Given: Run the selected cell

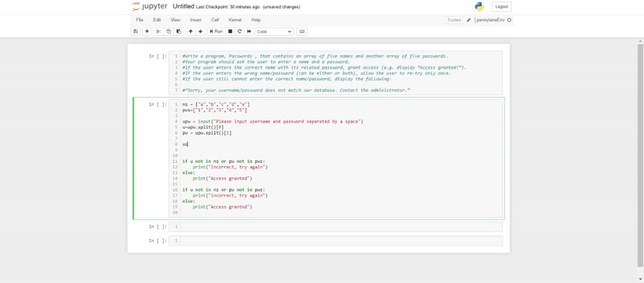Looking at the screenshot, I should (216, 31).
